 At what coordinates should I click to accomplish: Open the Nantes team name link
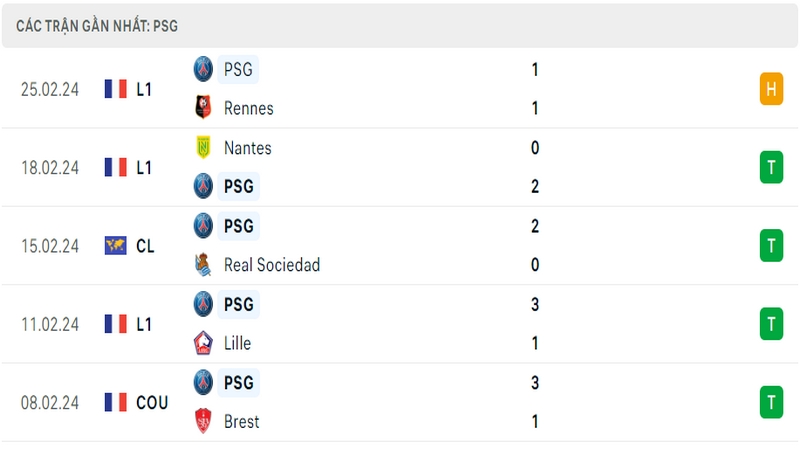(247, 148)
